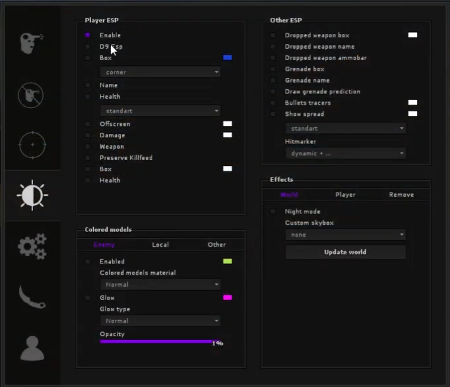Open the karambit knife skins sidebar icon

coord(32,297)
